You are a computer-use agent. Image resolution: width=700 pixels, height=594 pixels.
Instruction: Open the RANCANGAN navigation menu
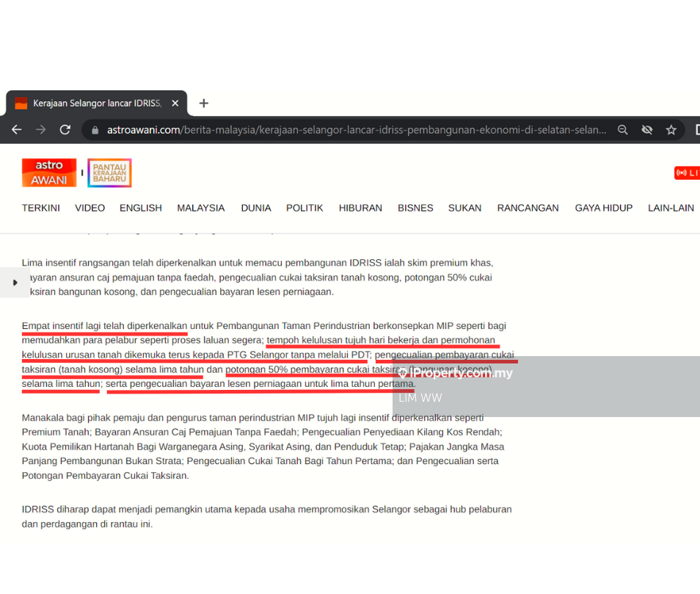528,208
